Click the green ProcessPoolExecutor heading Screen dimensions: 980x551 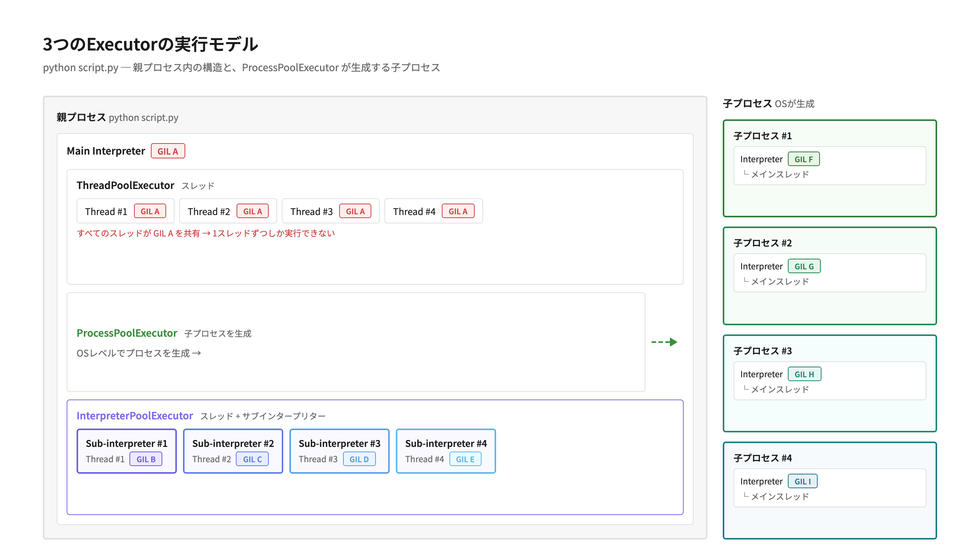click(x=127, y=333)
